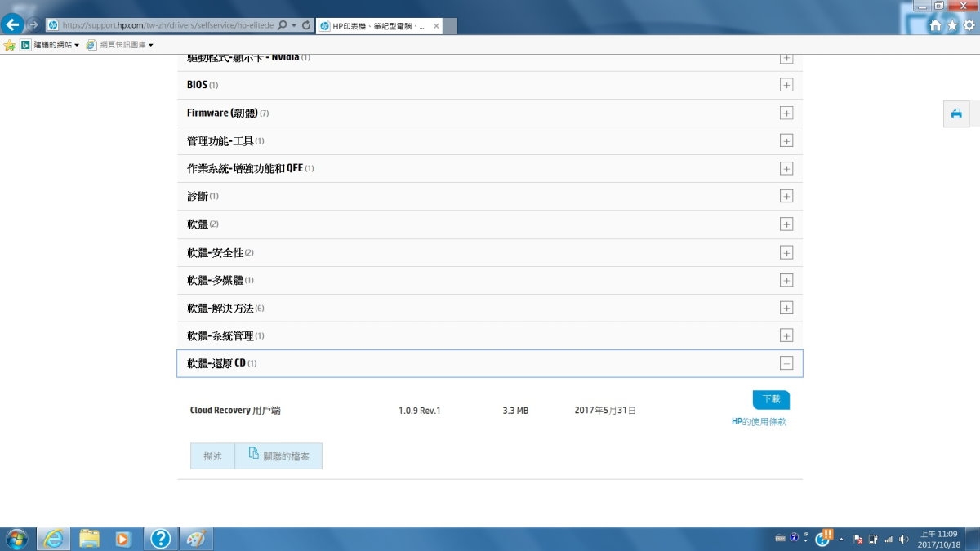This screenshot has height=551, width=980.
Task: Click the Internet Explorer taskbar icon
Action: pyautogui.click(x=54, y=539)
